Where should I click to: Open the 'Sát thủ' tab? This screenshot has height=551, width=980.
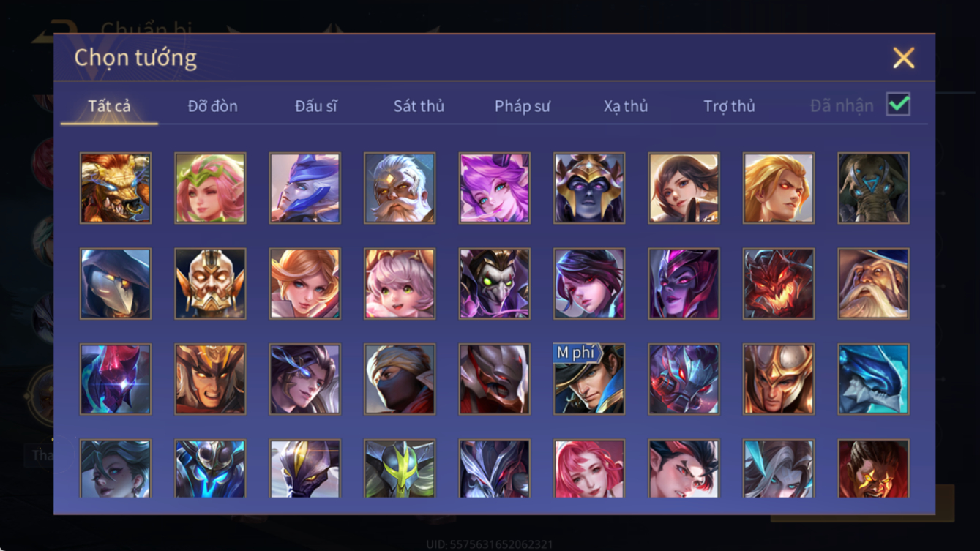pos(419,106)
